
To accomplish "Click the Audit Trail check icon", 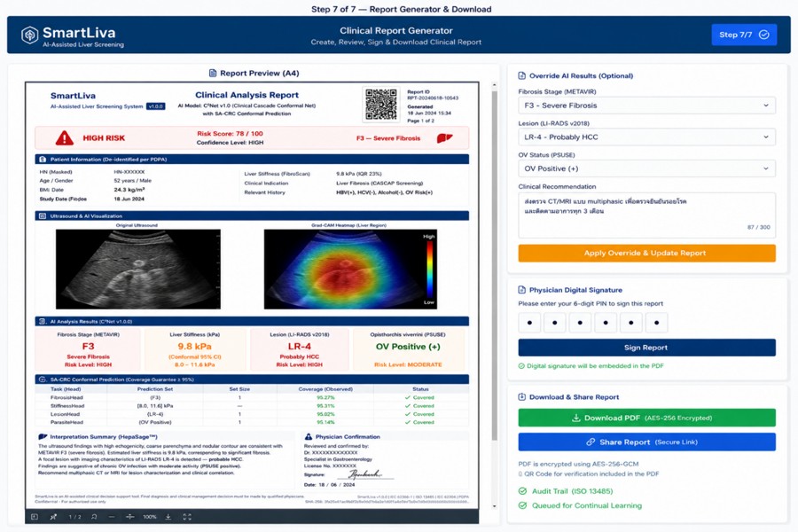I will coord(522,491).
